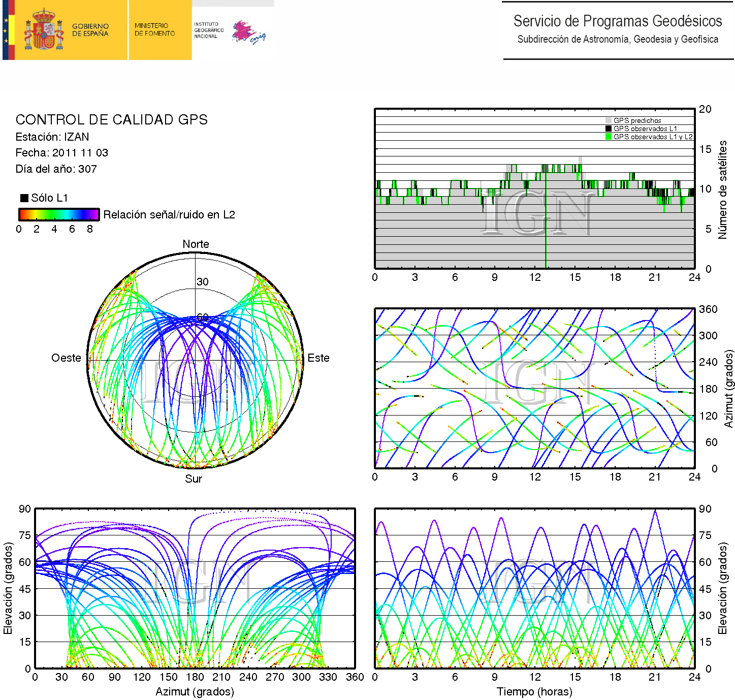This screenshot has width=735, height=700.
Task: Click the Tiempo (horas) x-axis label
Action: (534, 691)
